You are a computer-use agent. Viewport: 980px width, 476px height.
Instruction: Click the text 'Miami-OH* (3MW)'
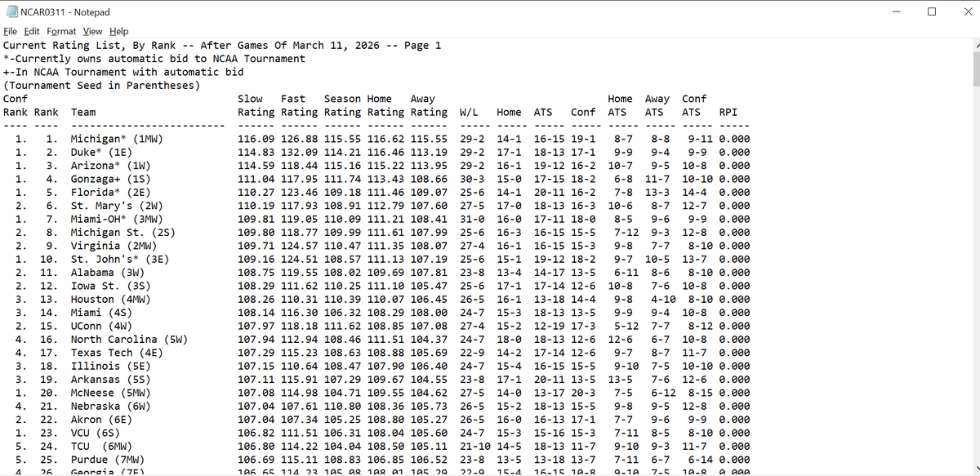pos(117,219)
